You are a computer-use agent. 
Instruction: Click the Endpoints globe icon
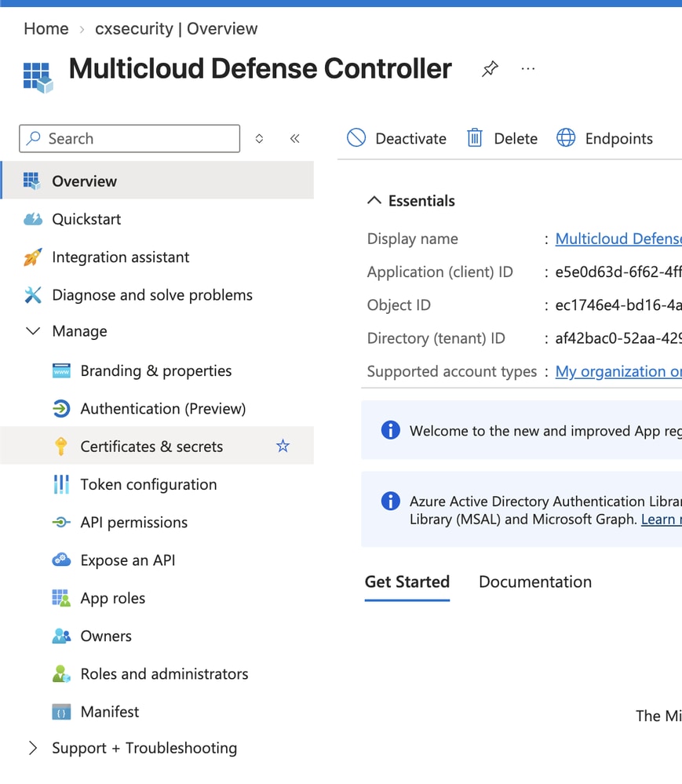[566, 137]
